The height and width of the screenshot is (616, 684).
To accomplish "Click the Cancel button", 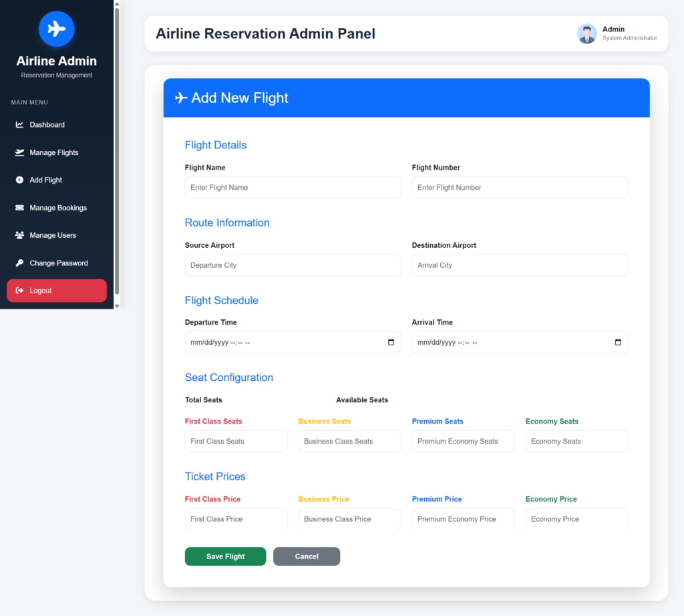I will tap(307, 557).
